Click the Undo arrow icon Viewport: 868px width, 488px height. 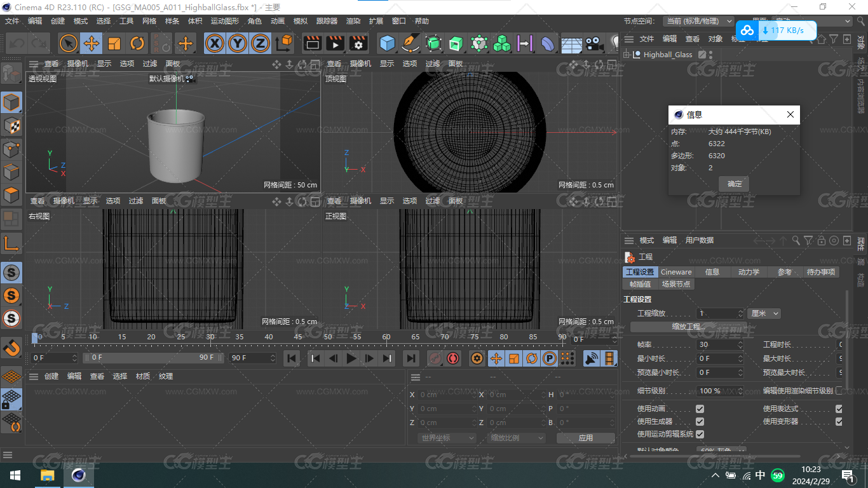coord(17,43)
